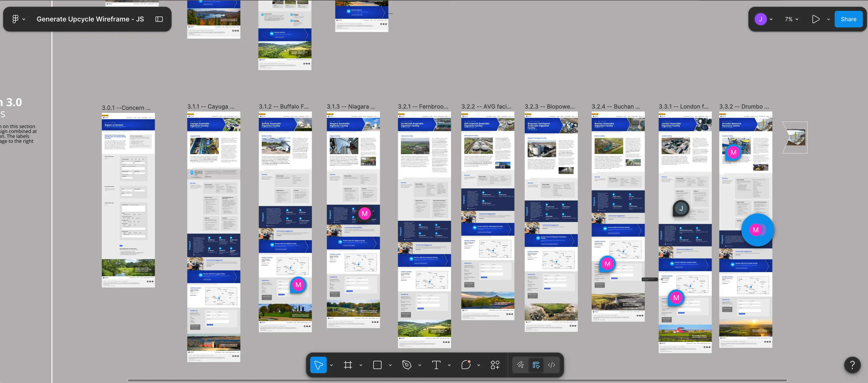Select the Move tool
The width and height of the screenshot is (868, 383).
coord(318,365)
